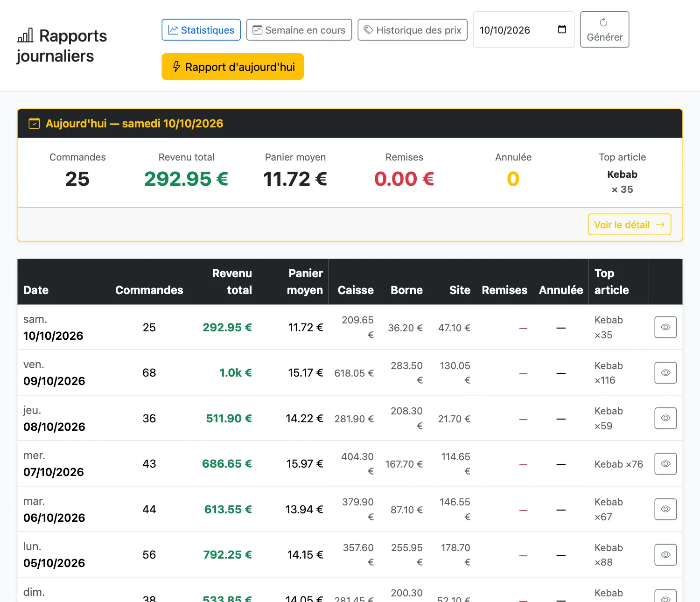
Task: Click the Panier moyen column header
Action: 305,282
